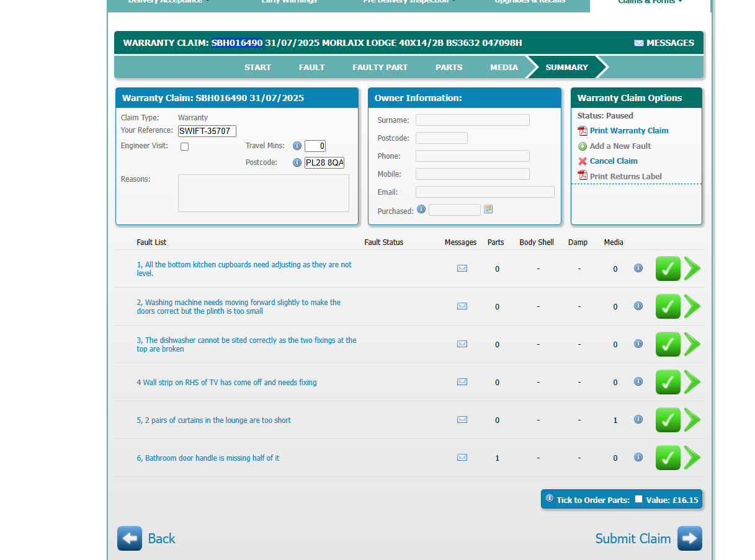This screenshot has height=560, width=755.
Task: Click Print Warranty Claim link
Action: click(x=628, y=131)
